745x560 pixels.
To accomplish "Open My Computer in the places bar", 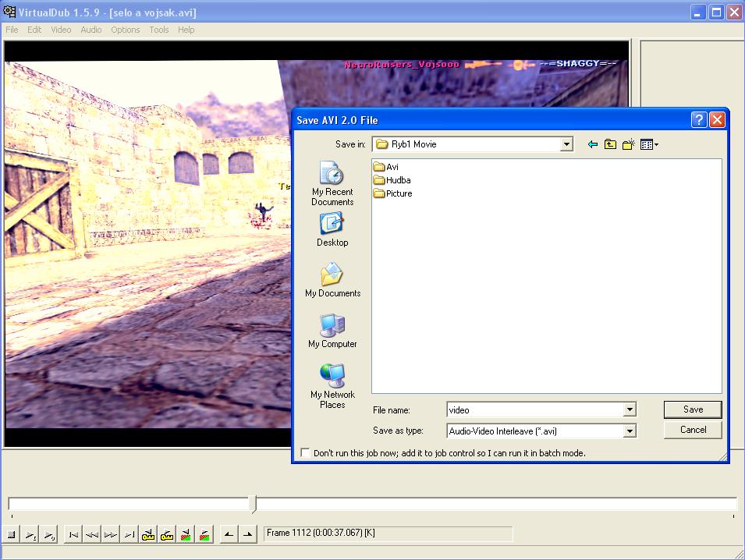I will pos(332,331).
